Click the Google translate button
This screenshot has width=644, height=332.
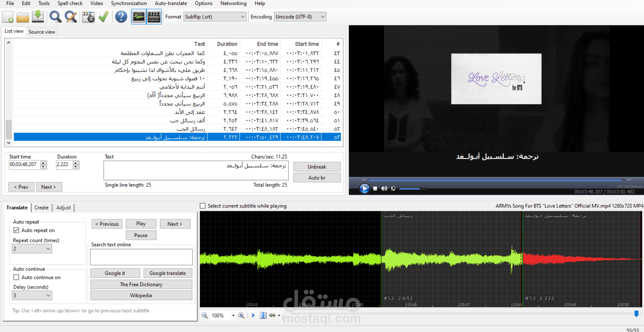(x=168, y=273)
